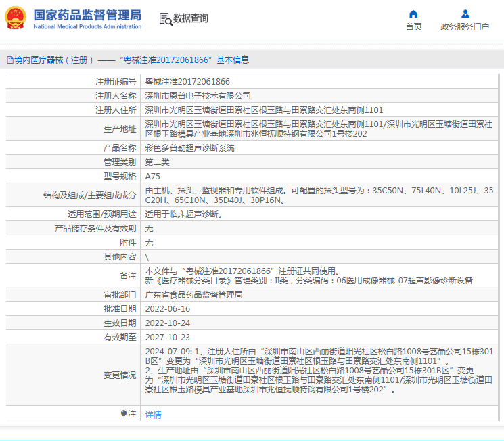Click National Medical Products Administration subtitle
504x441 pixels.
(87, 26)
